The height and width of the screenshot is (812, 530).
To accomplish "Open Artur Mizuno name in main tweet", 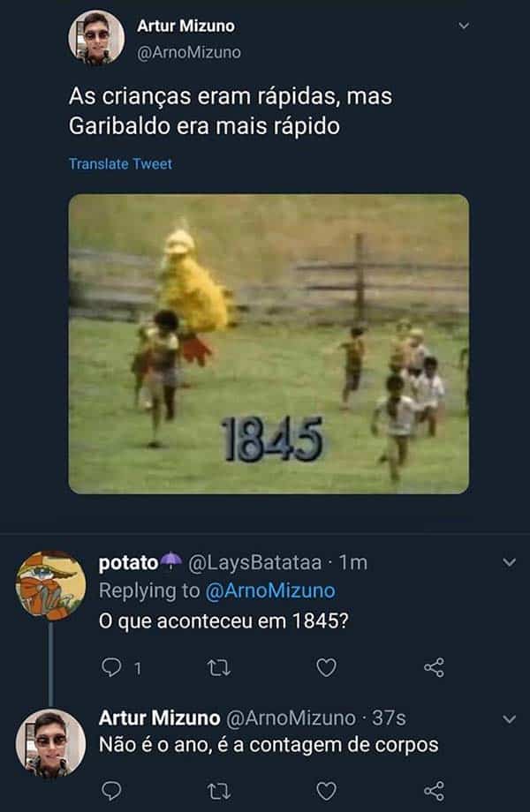I will 185,26.
